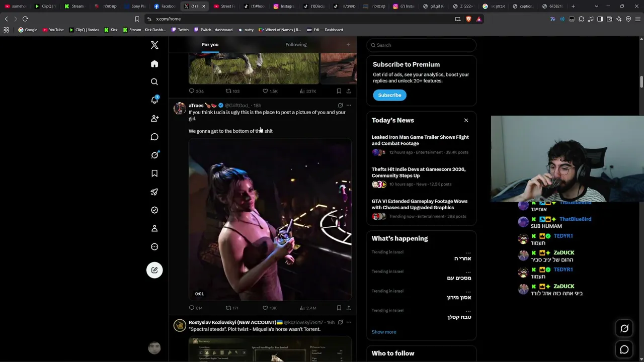This screenshot has height=362, width=644.
Task: Open the Thefts Hit Indie Devs story
Action: tap(419, 172)
